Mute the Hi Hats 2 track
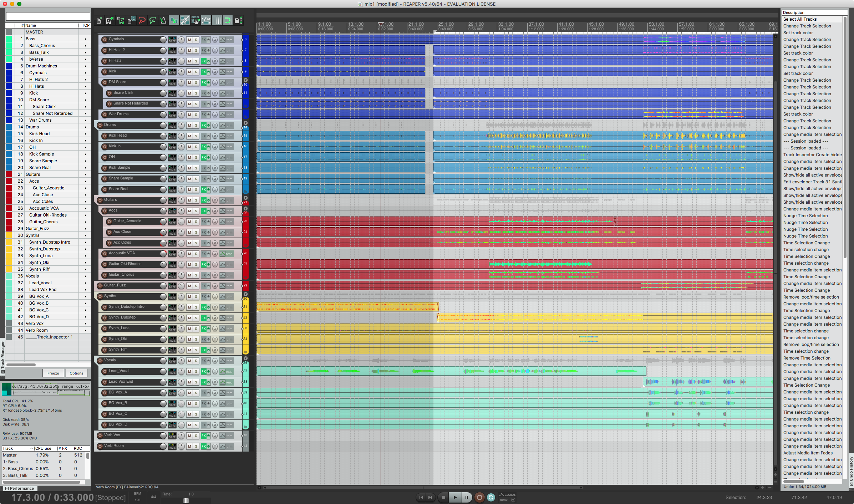The height and width of the screenshot is (504, 854). pyautogui.click(x=189, y=50)
